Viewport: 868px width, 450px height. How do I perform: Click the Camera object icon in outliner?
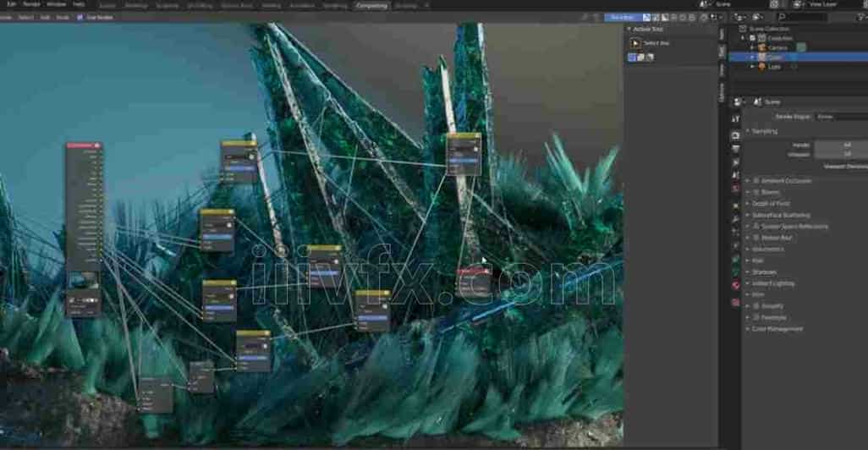(762, 47)
